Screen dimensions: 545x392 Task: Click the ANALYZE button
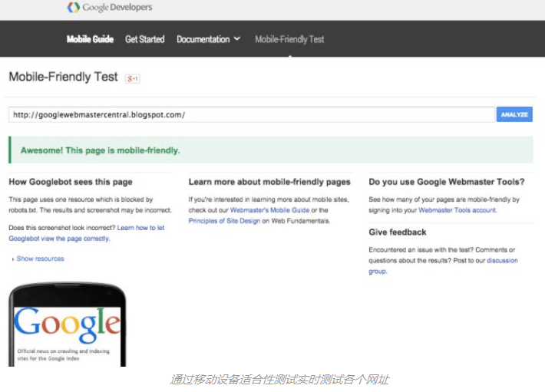(514, 114)
